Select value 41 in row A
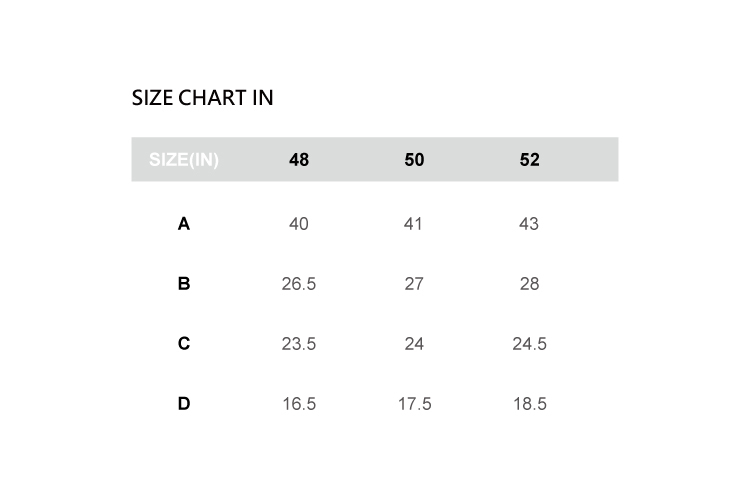 pyautogui.click(x=414, y=224)
